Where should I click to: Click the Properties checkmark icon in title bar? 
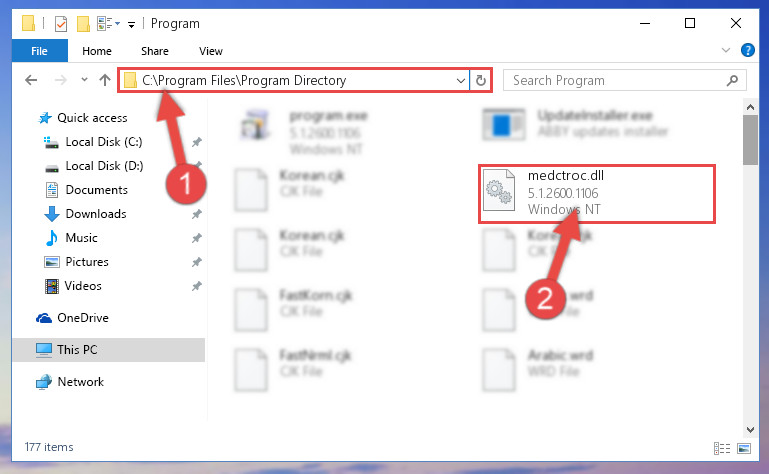(61, 24)
